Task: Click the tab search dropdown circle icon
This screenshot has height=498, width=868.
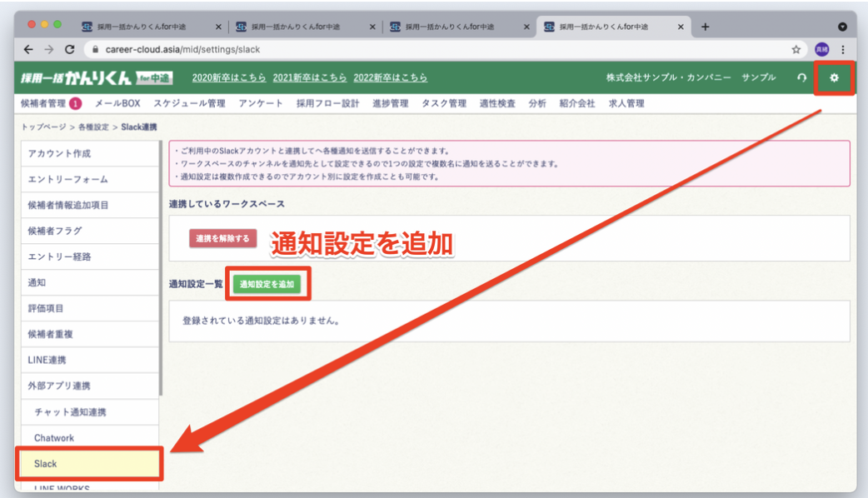Action: (x=842, y=27)
